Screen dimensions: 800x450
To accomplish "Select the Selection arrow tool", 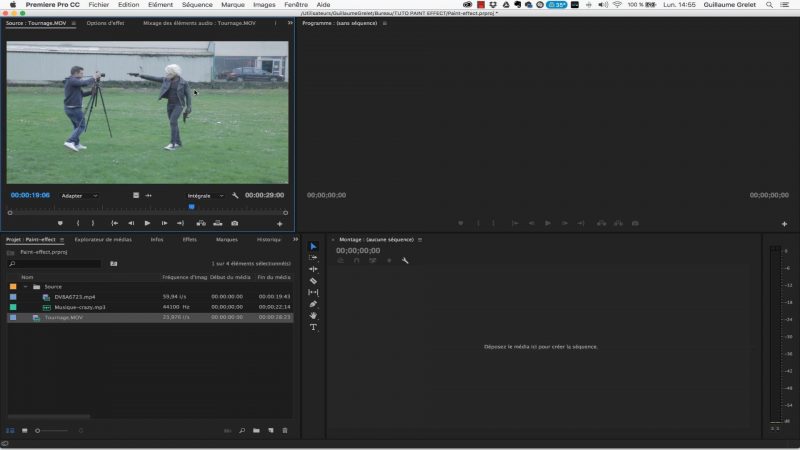I will 313,246.
